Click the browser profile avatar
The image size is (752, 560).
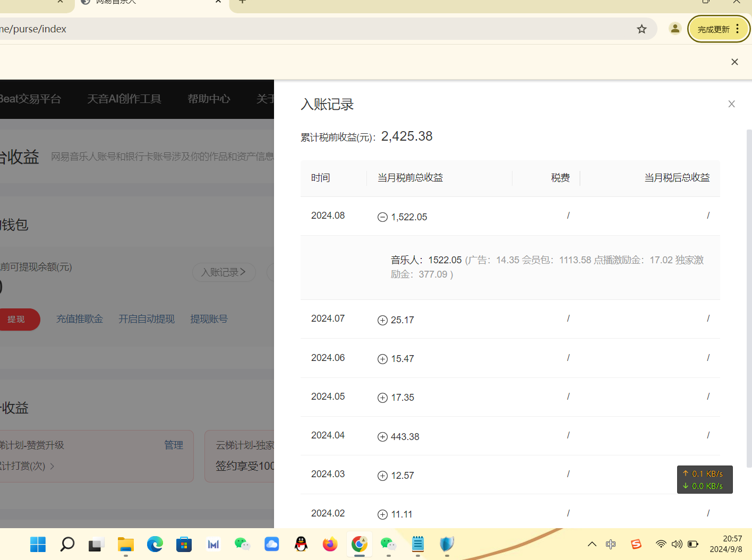(x=674, y=29)
